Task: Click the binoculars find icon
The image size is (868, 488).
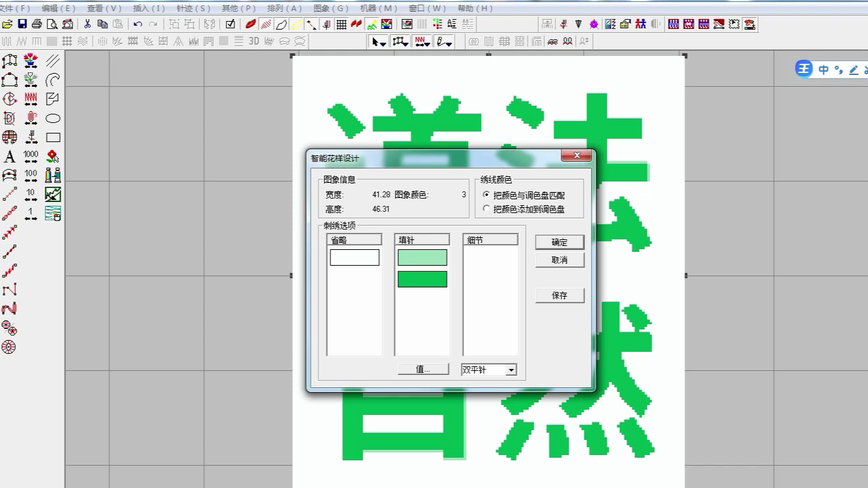Action: pos(53,176)
